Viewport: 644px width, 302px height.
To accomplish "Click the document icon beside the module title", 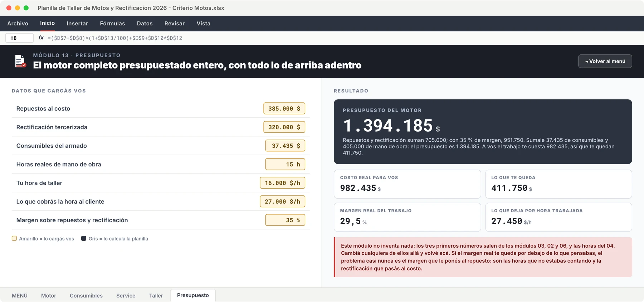I will [20, 61].
